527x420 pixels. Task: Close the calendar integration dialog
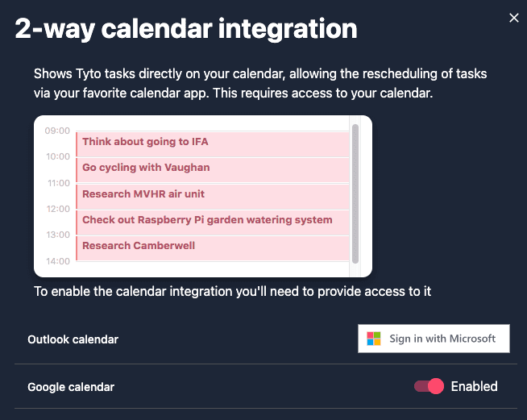pyautogui.click(x=514, y=18)
